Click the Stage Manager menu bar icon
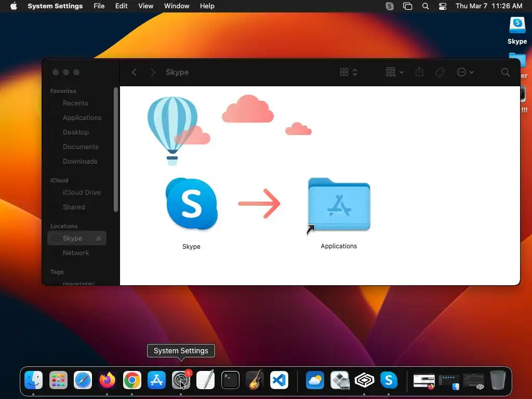532x399 pixels. [407, 6]
